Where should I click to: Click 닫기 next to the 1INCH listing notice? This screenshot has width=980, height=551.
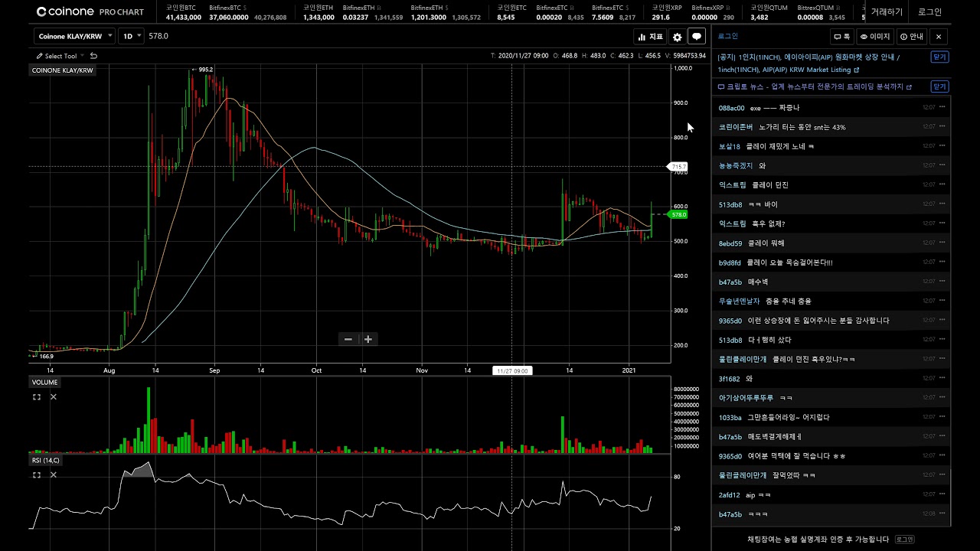pos(939,57)
